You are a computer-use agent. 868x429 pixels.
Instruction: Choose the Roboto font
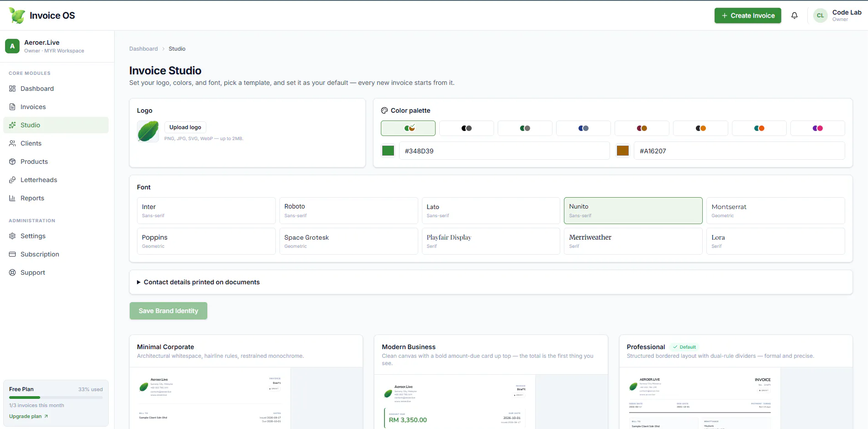pos(349,210)
